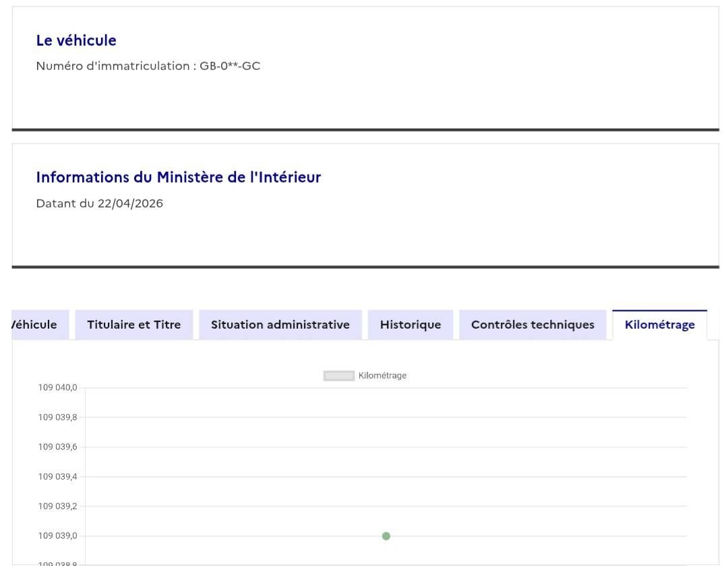This screenshot has height=582, width=728.
Task: Click the Le véhicule heading
Action: click(x=76, y=40)
